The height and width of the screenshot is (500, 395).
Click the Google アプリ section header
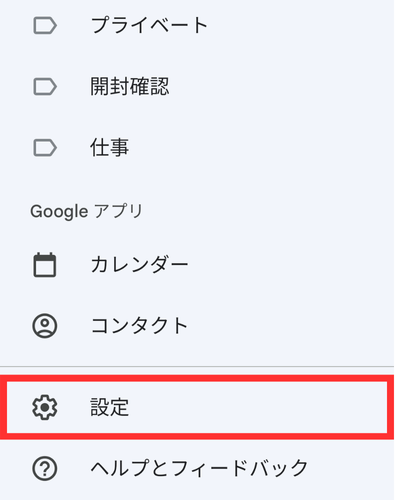[87, 211]
